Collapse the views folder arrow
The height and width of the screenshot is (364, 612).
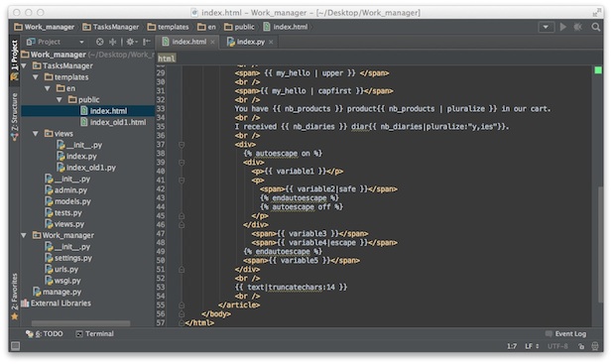click(36, 134)
